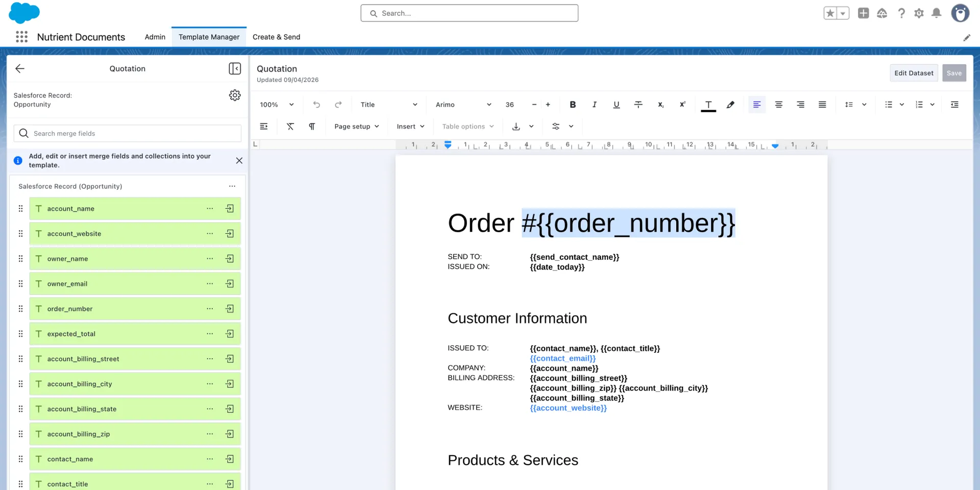The width and height of the screenshot is (980, 490).
Task: Clear text formatting
Action: [x=290, y=127]
